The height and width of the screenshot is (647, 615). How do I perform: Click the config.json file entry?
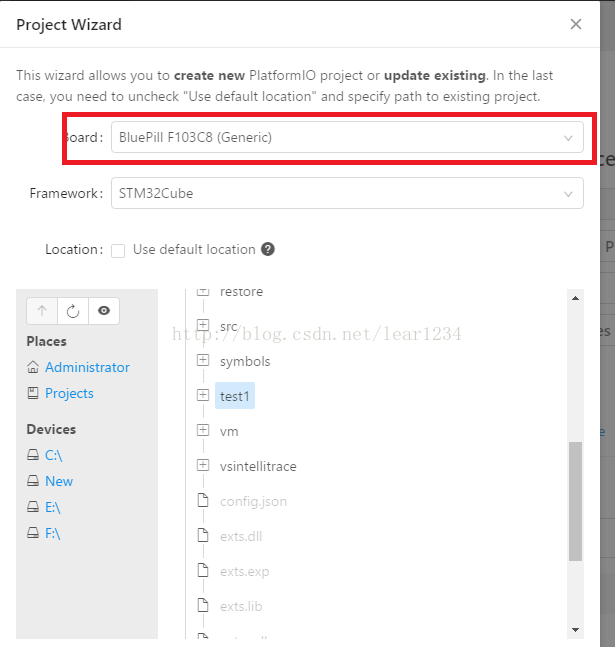[x=253, y=502]
